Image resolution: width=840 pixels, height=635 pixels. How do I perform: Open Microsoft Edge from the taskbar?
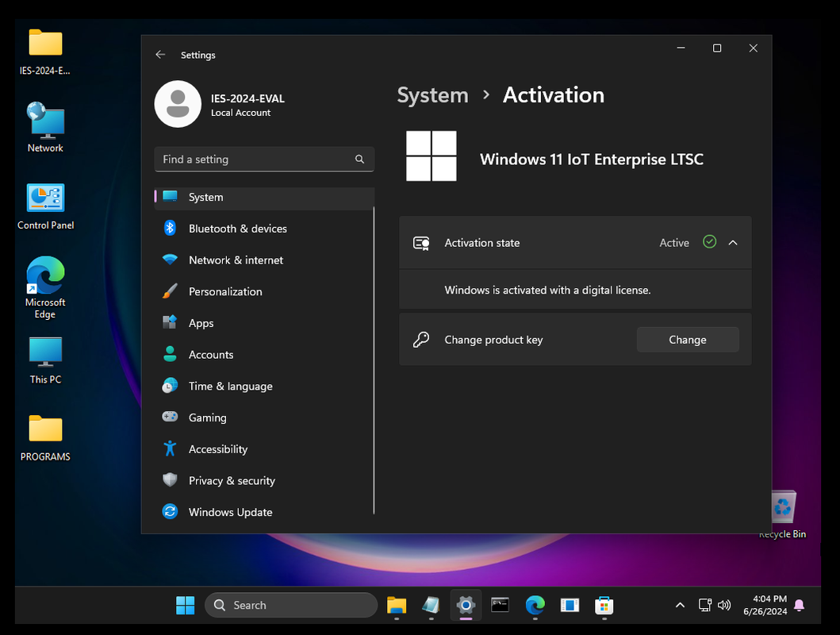coord(535,606)
